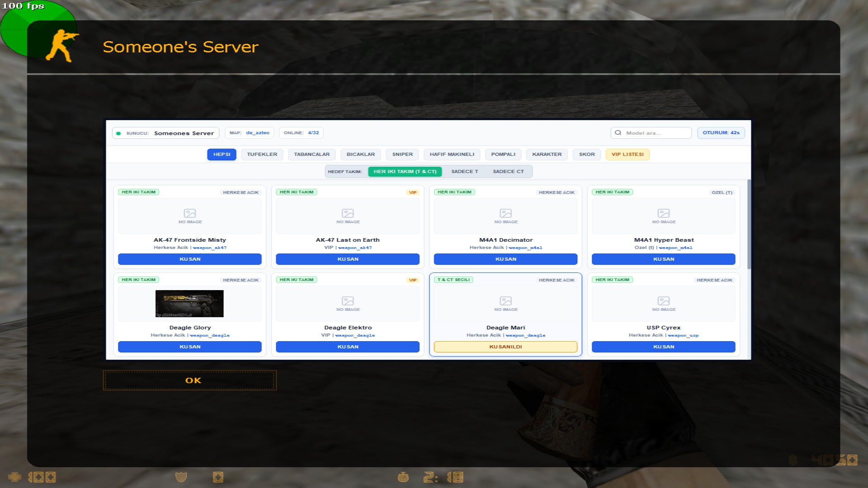Click KUSAN under Deagle Elektro
This screenshot has width=868, height=488.
pyautogui.click(x=348, y=347)
